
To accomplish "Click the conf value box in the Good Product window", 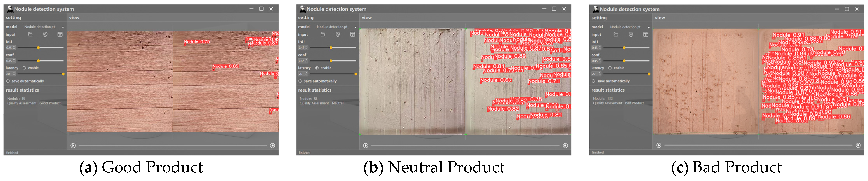I will click(x=10, y=61).
